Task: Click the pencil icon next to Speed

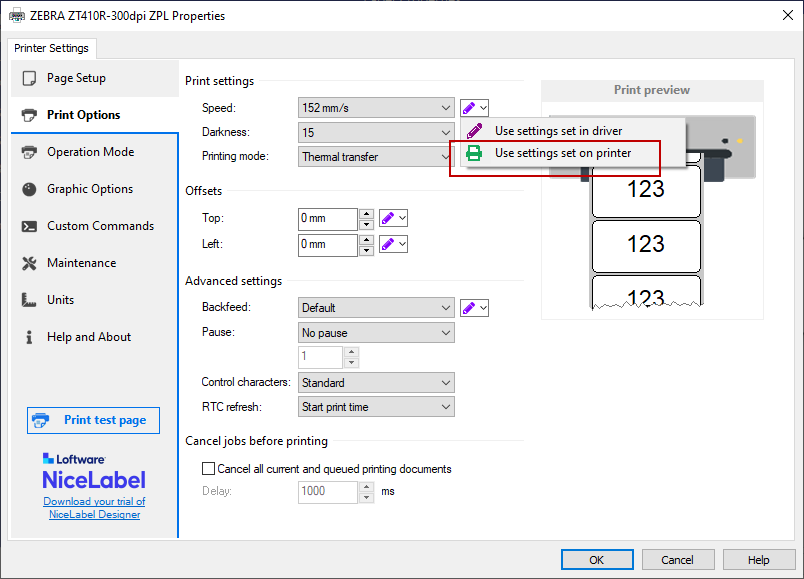Action: (469, 108)
